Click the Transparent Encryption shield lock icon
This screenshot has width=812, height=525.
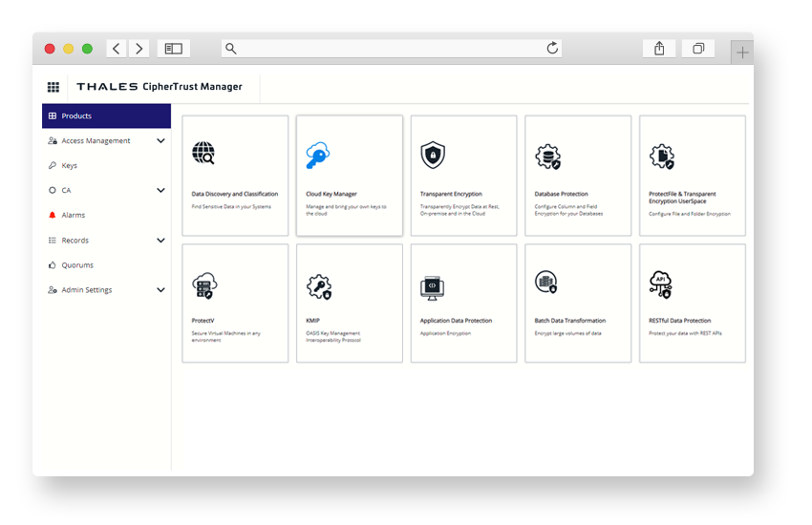pyautogui.click(x=433, y=155)
